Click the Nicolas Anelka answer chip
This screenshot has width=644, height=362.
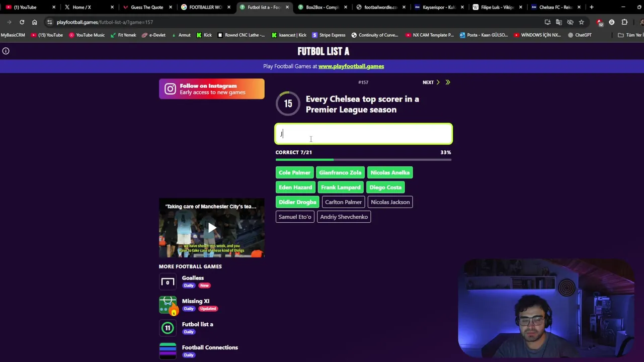[x=390, y=172]
